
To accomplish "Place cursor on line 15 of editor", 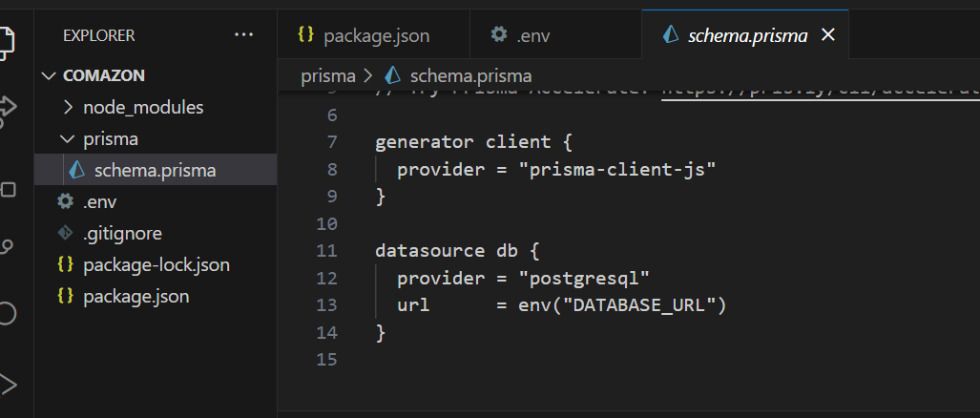I will [x=573, y=361].
